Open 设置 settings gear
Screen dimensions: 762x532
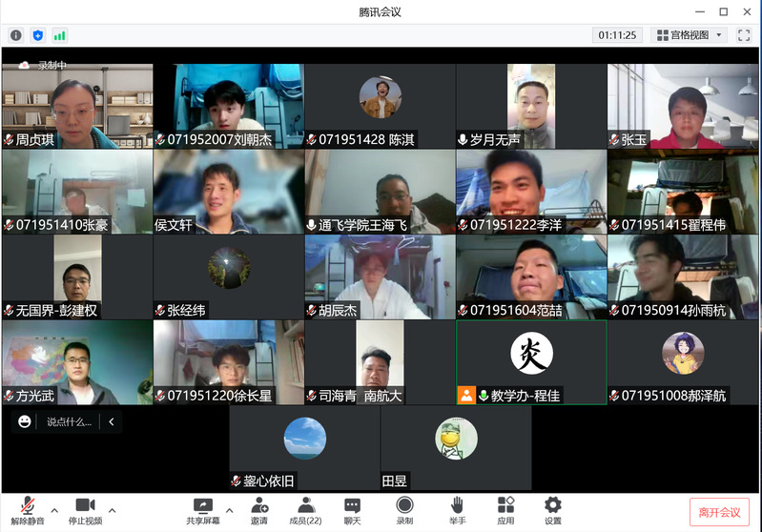553,510
